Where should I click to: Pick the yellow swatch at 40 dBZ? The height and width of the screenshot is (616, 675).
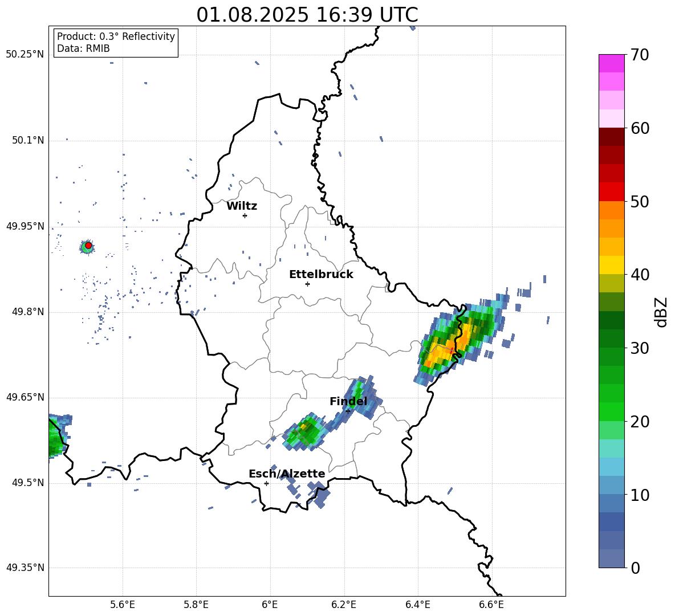tap(612, 265)
